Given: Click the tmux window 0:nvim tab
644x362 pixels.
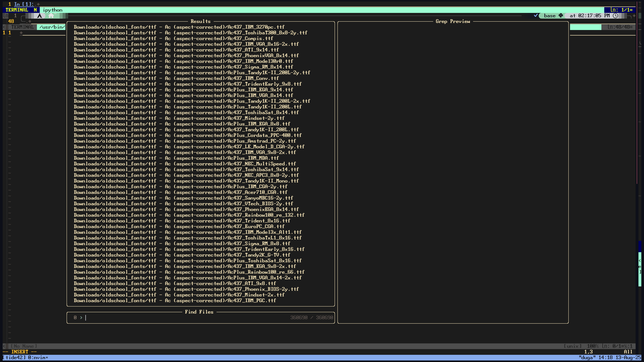Looking at the screenshot, I should click(x=38, y=357).
